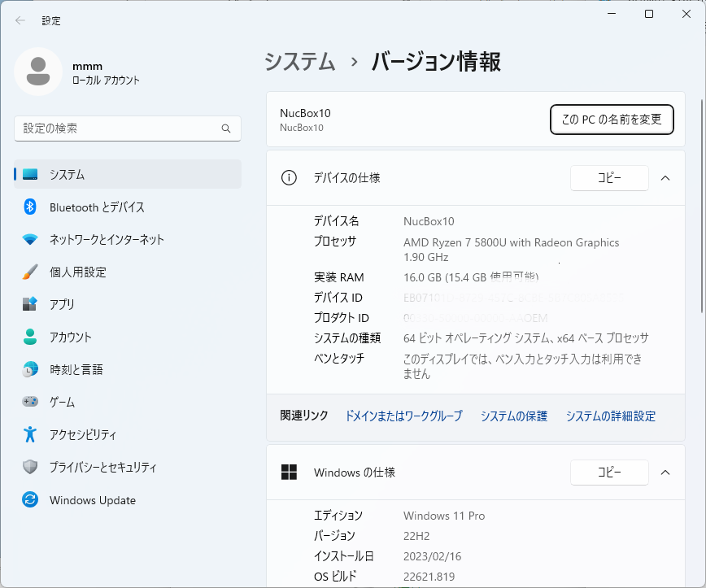Collapse the Windows の仕様 section

pyautogui.click(x=665, y=473)
